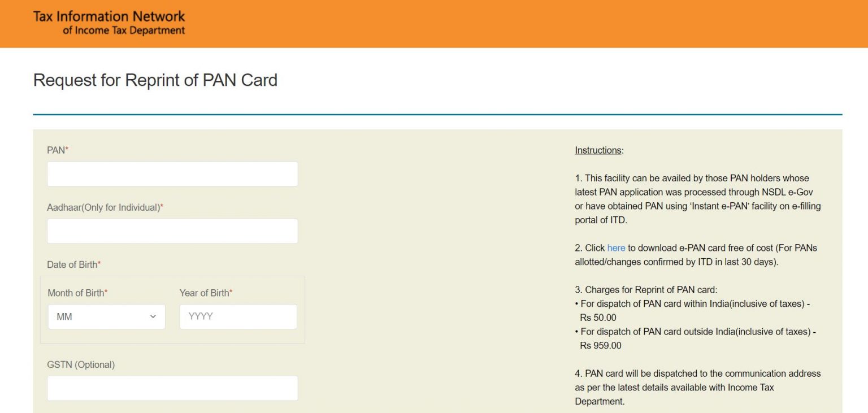The width and height of the screenshot is (868, 413).
Task: Click the orange header banner
Action: [x=434, y=23]
